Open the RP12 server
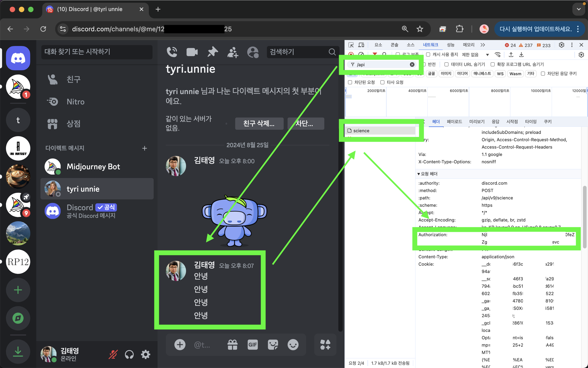Screen dimensions: 588x368 (18, 262)
